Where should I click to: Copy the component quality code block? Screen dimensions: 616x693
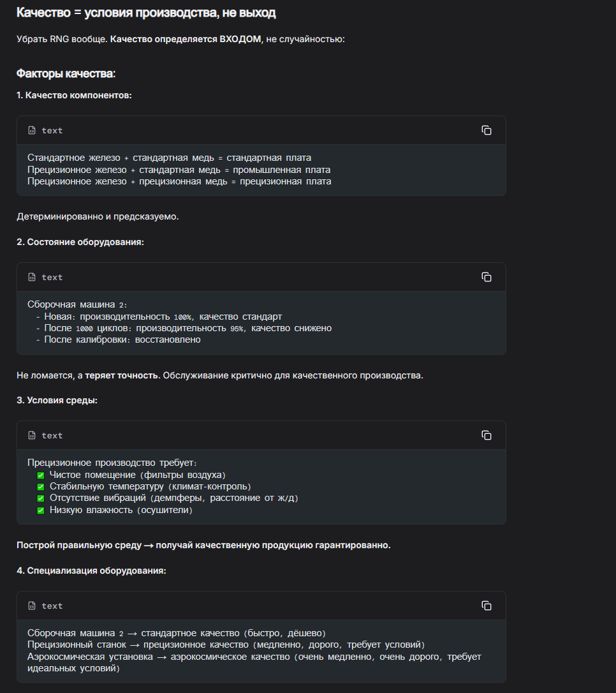[x=487, y=130]
